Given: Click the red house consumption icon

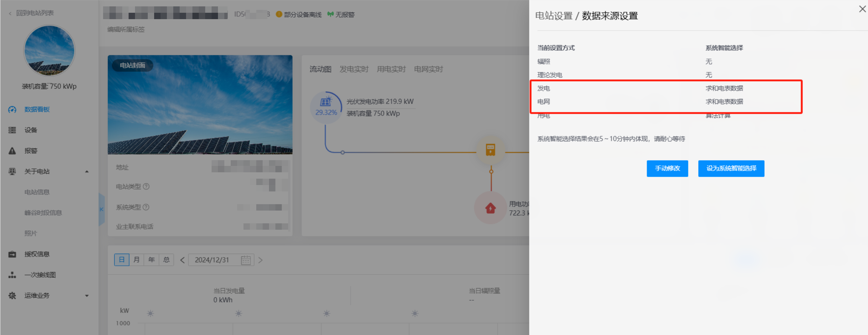Looking at the screenshot, I should (x=490, y=208).
